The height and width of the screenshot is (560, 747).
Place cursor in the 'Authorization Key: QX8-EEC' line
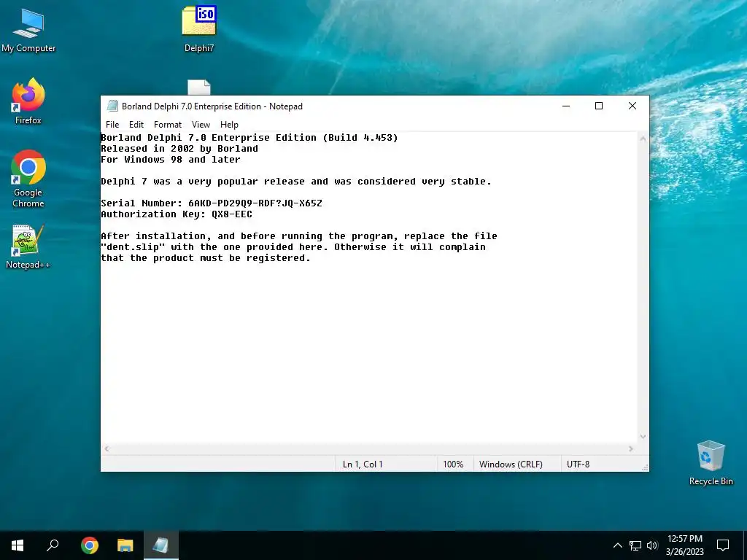tap(177, 214)
